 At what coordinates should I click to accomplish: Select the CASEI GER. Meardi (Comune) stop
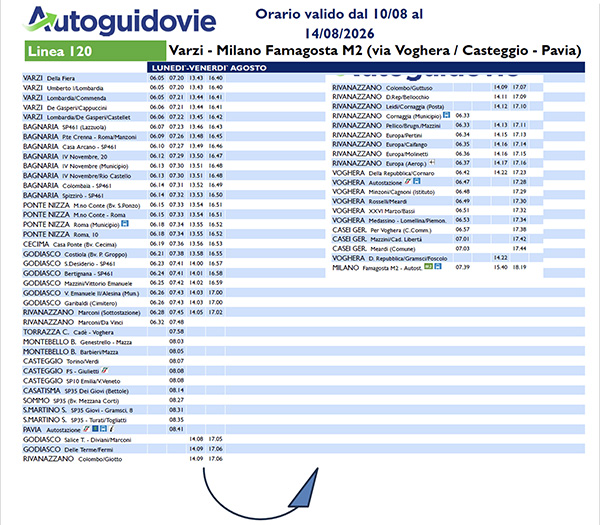373,249
